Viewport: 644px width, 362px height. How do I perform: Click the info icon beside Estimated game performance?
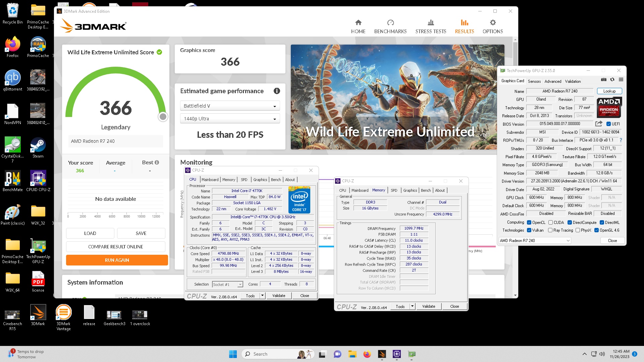[277, 91]
